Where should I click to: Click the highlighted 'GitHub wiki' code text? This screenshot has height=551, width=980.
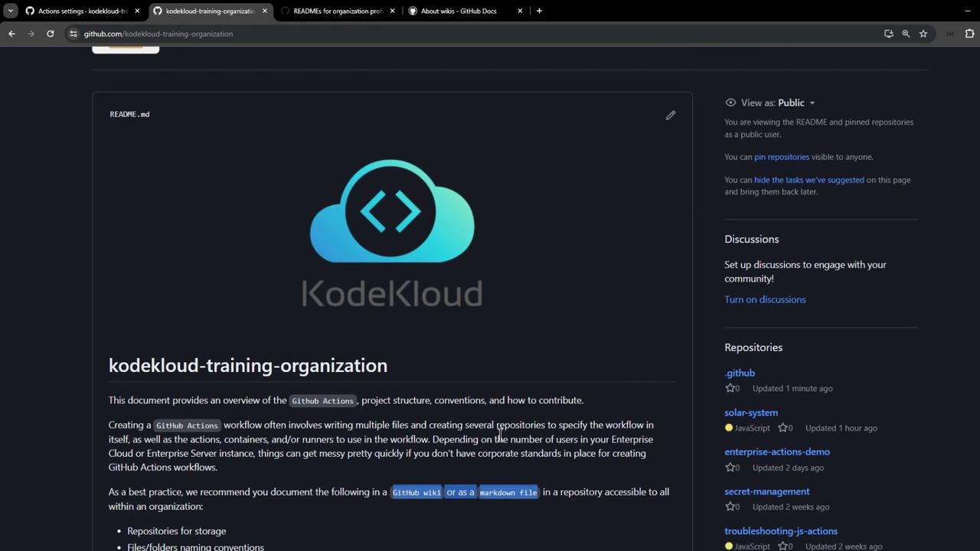point(416,492)
